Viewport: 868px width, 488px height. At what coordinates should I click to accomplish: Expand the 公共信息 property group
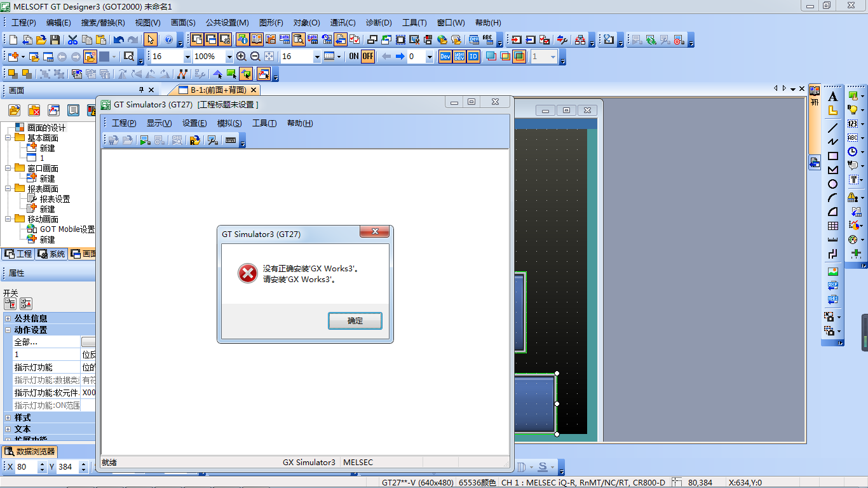(x=8, y=318)
